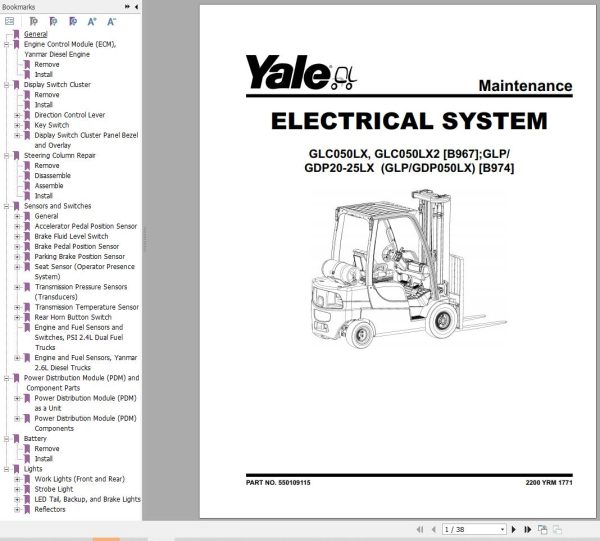Collapse the Battery node
Viewport: 600px width, 541px height.
(7, 439)
